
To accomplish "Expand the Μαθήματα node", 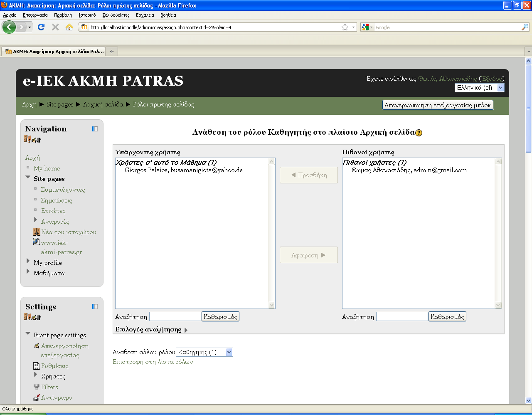I will [28, 272].
